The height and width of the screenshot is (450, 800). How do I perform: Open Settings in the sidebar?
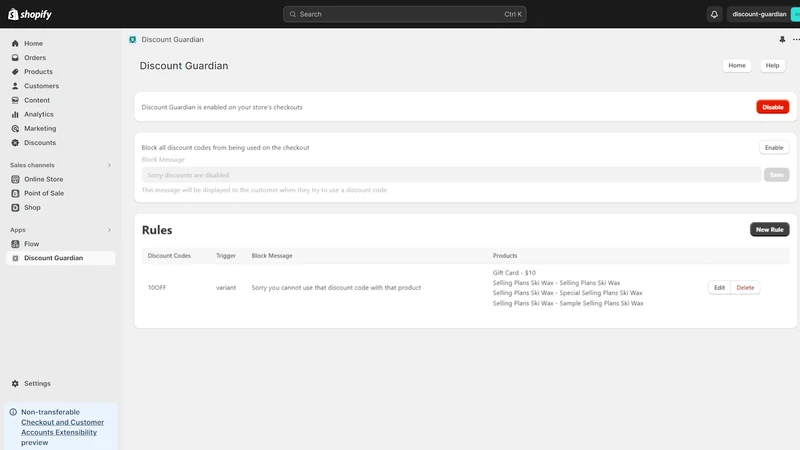pos(37,383)
